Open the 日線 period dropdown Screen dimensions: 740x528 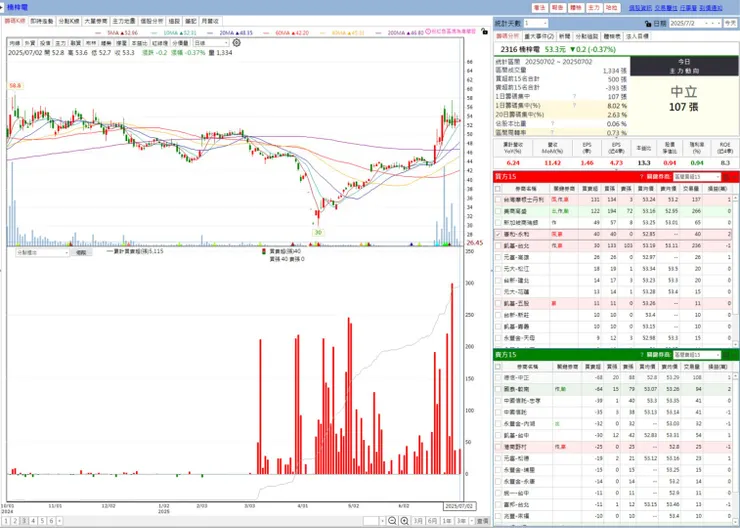pos(211,43)
